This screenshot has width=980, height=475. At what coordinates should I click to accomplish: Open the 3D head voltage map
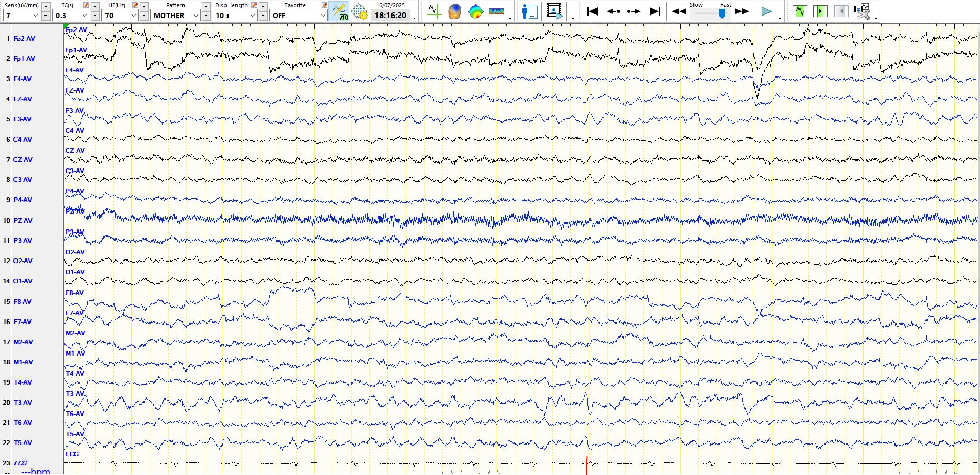[455, 11]
